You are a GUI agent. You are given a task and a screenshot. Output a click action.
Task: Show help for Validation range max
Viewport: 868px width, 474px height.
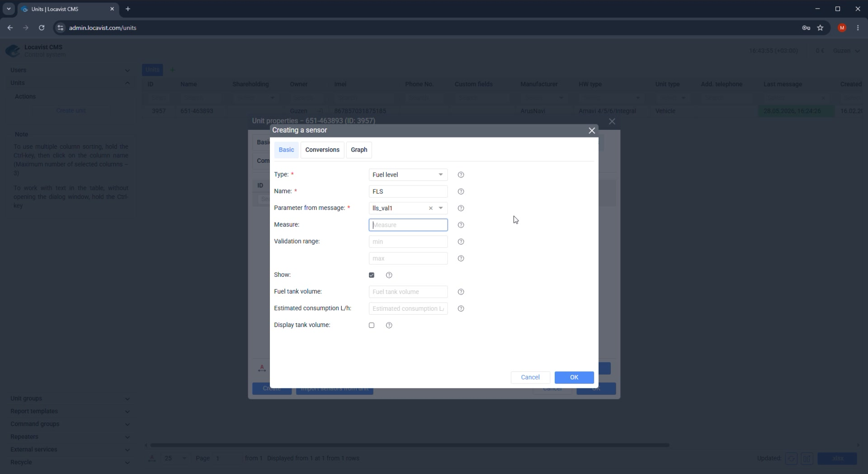pos(461,259)
